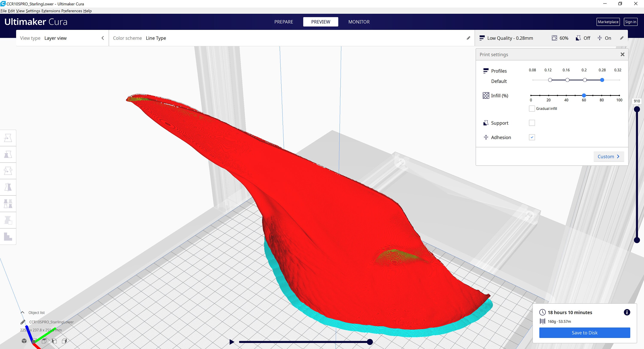Set the infill slider to 80 percent
644x349 pixels.
point(601,95)
